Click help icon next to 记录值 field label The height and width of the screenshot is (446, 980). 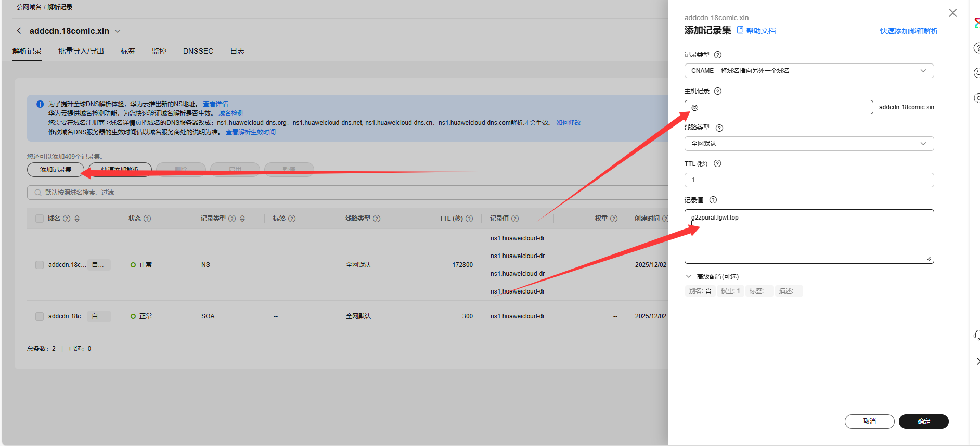click(x=713, y=200)
